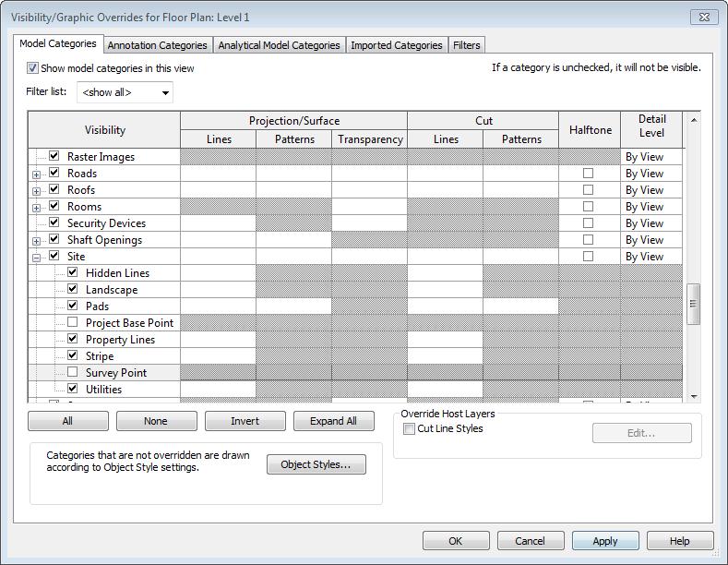Expand the Shaft Openings tree node

pyautogui.click(x=36, y=241)
